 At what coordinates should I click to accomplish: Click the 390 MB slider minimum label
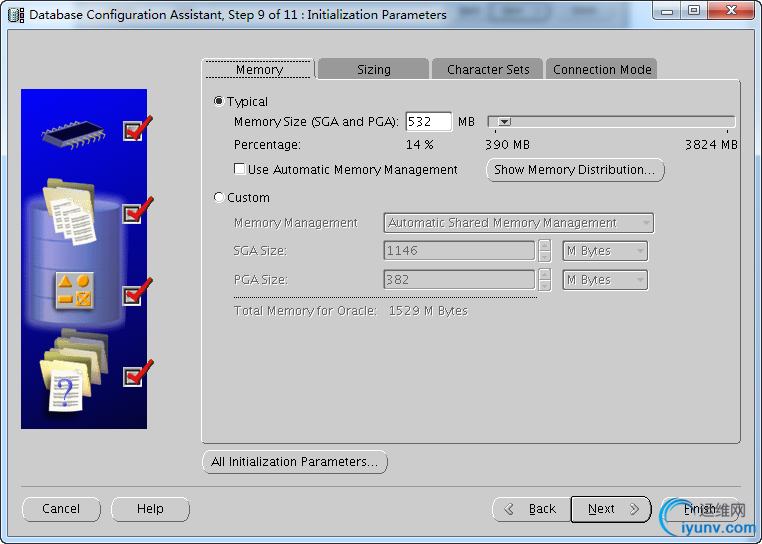pyautogui.click(x=507, y=145)
